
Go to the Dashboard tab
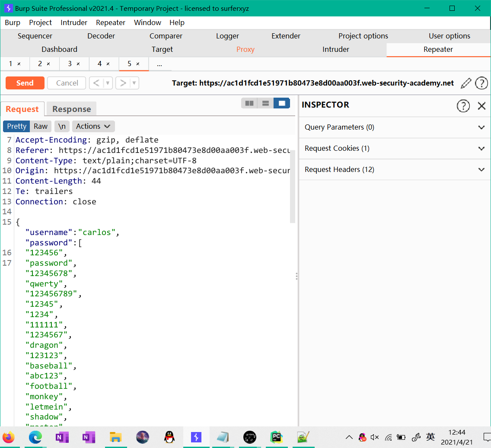click(59, 49)
